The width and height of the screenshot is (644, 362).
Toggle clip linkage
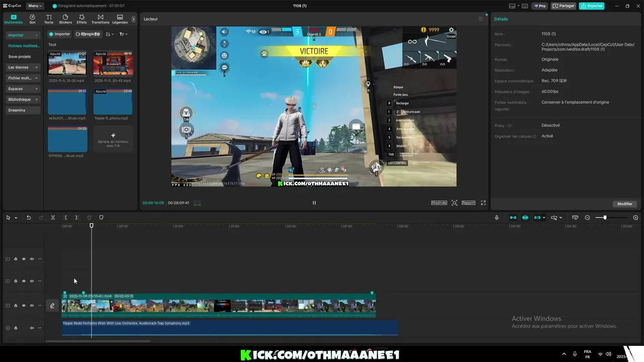click(537, 218)
